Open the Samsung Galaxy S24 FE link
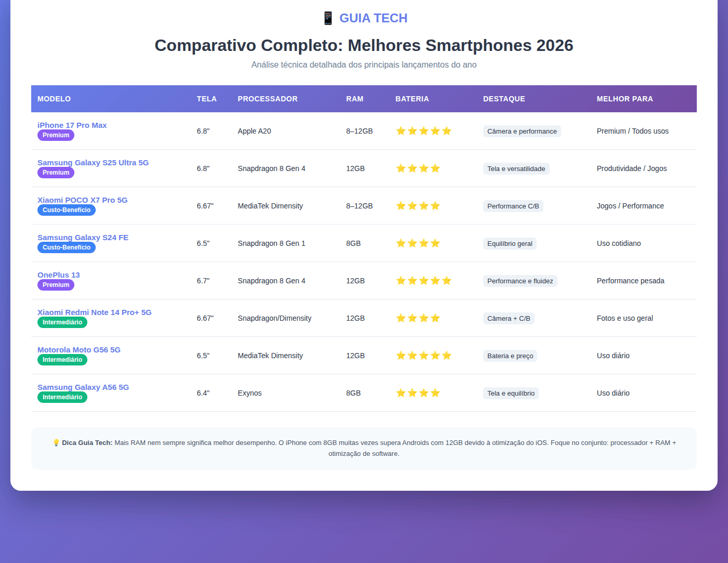The height and width of the screenshot is (563, 728). tap(83, 238)
